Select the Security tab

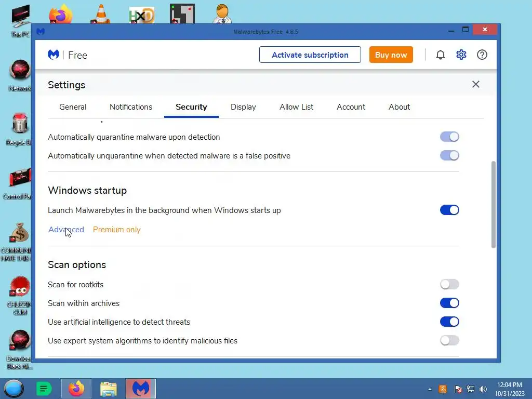coord(191,107)
